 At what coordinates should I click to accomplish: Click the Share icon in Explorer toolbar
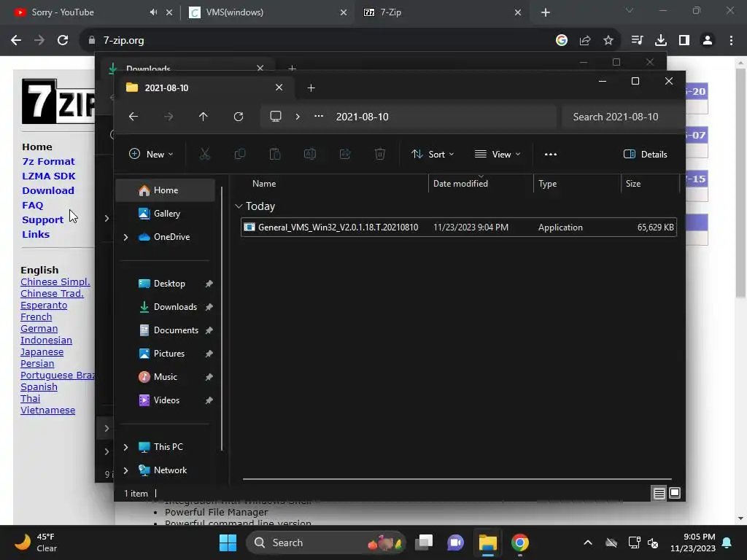345,154
